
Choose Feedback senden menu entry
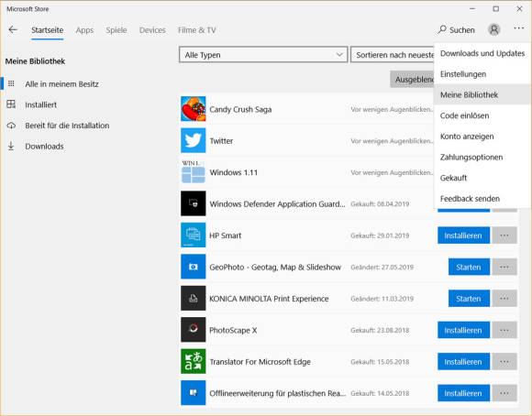tap(482, 198)
